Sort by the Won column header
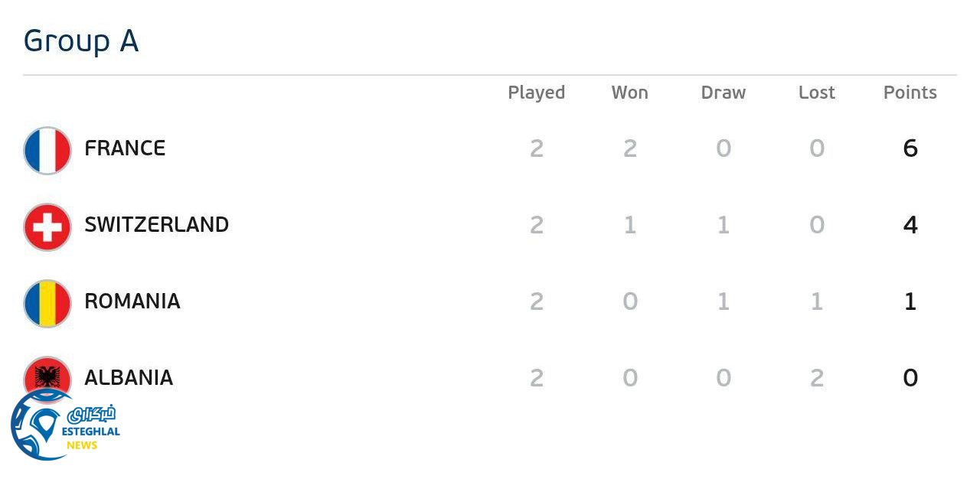Screen dimensions: 980x479 629,93
